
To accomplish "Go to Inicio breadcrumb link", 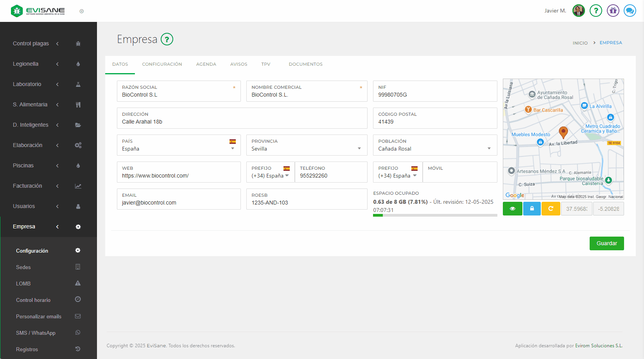I will pyautogui.click(x=580, y=43).
